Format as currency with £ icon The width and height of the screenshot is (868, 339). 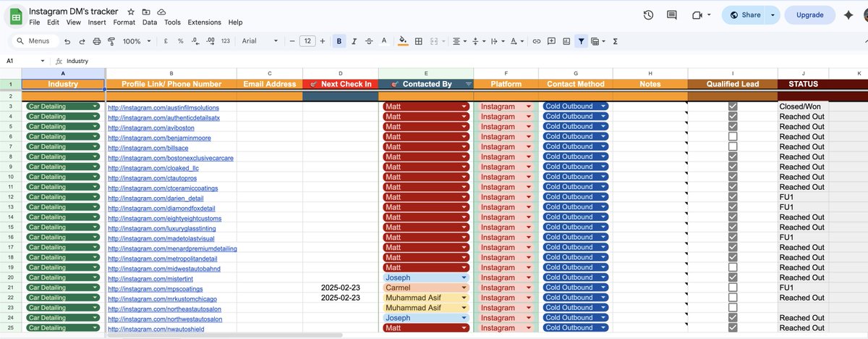tap(167, 41)
